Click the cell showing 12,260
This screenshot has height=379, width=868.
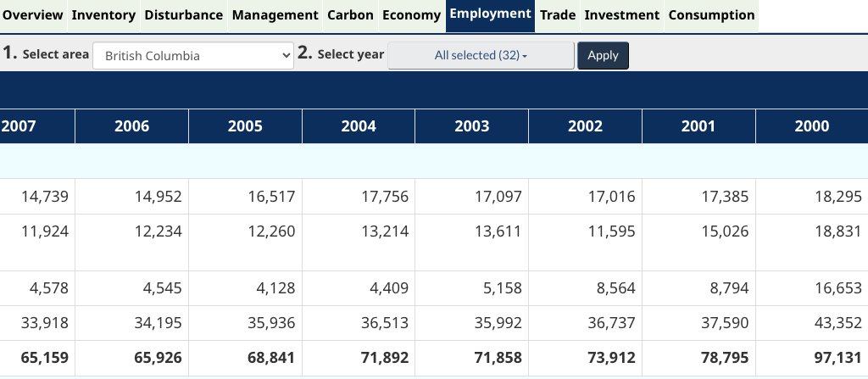pos(245,242)
